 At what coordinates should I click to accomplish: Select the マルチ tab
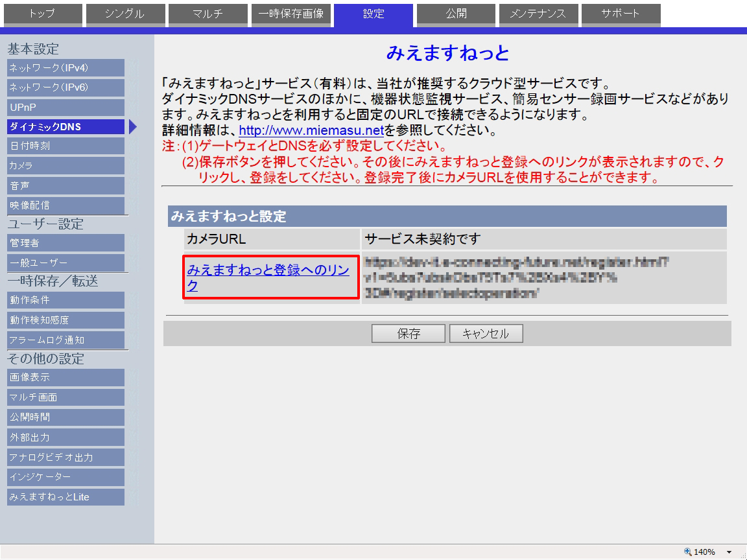pos(207,14)
